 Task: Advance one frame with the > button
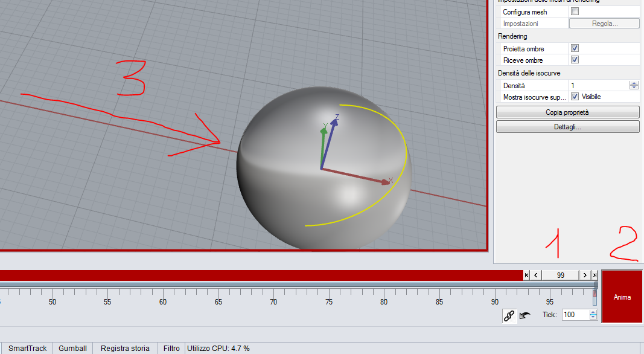tap(585, 275)
